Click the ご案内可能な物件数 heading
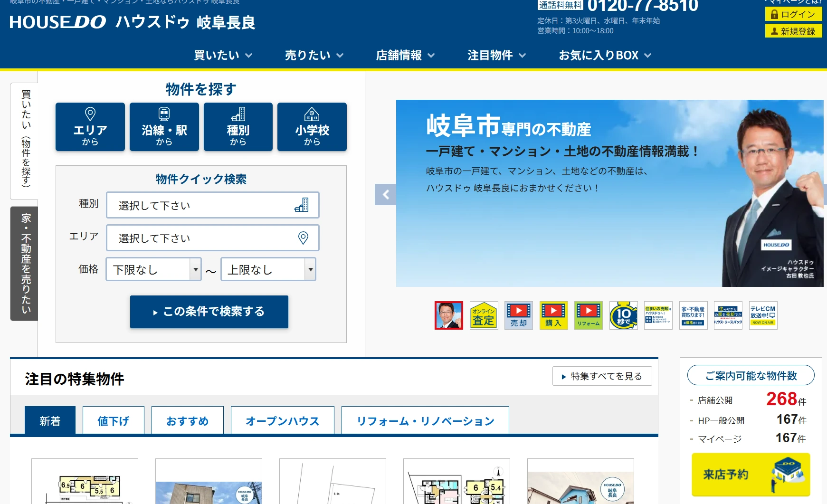 [751, 376]
